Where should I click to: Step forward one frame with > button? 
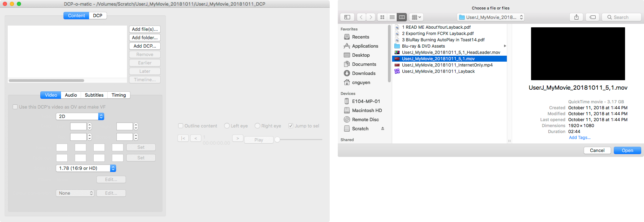[238, 138]
